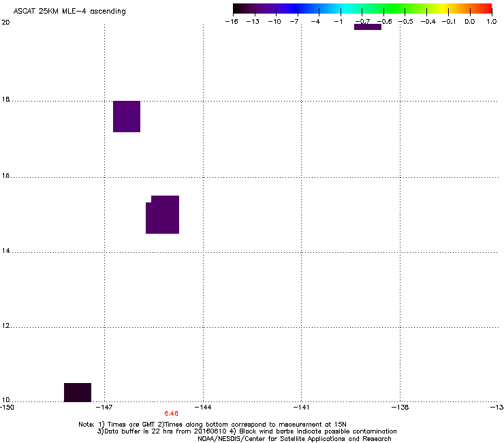Viewport: 504px width, 443px height.
Task: Click the purple data patch near 15N
Action: [x=162, y=215]
